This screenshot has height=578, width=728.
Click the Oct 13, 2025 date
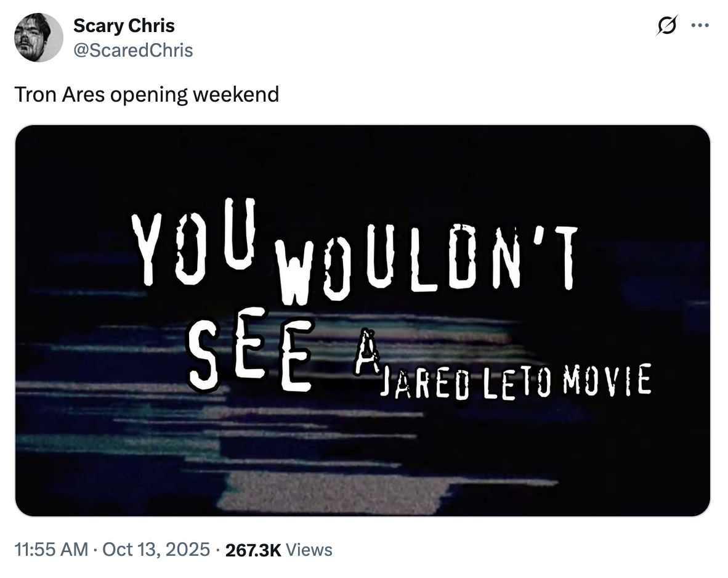(157, 550)
